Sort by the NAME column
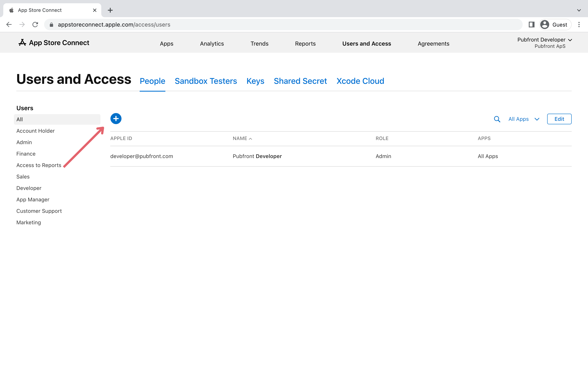 (242, 138)
